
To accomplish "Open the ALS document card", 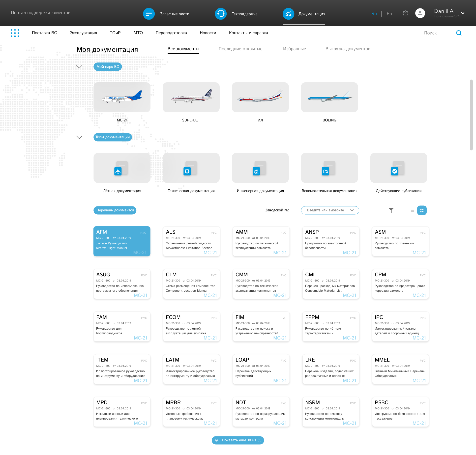I will [191, 241].
